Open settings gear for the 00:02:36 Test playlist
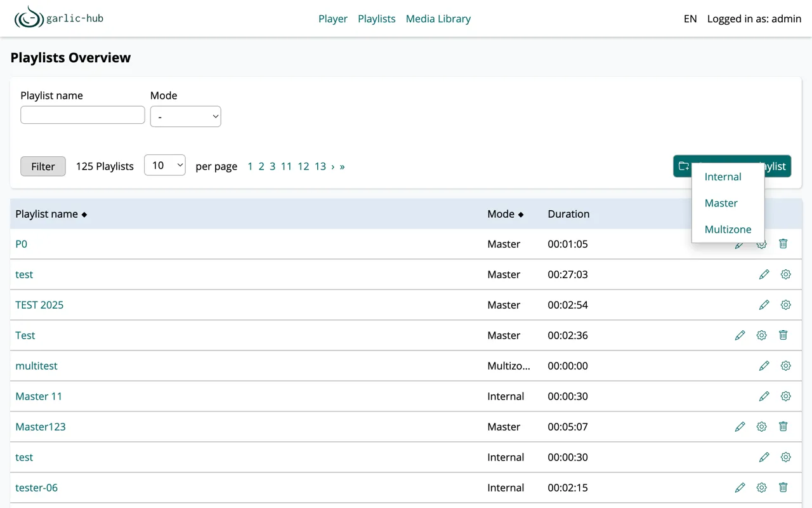Screen dimensions: 812x508 [761, 335]
